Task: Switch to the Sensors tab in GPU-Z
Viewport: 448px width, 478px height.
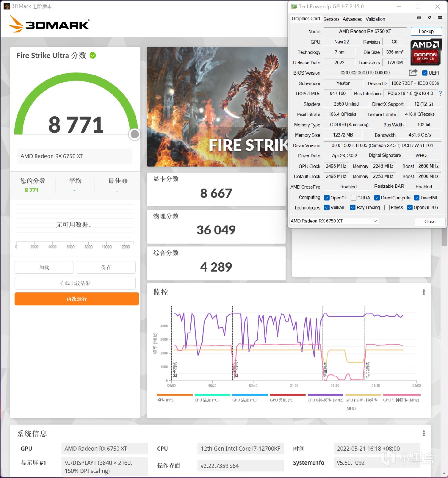Action: tap(331, 19)
